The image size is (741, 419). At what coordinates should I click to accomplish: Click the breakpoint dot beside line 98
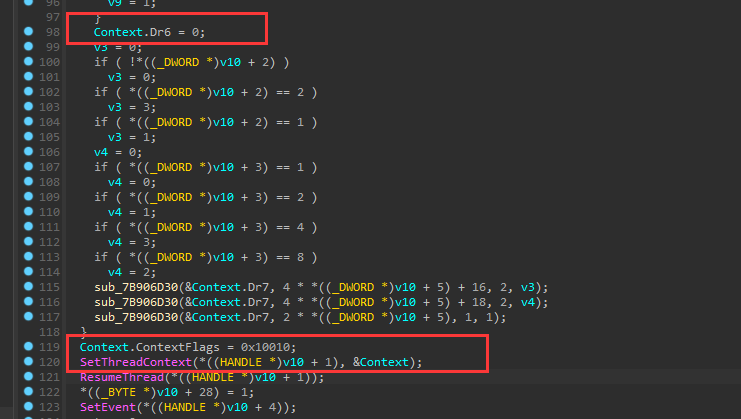tap(27, 33)
